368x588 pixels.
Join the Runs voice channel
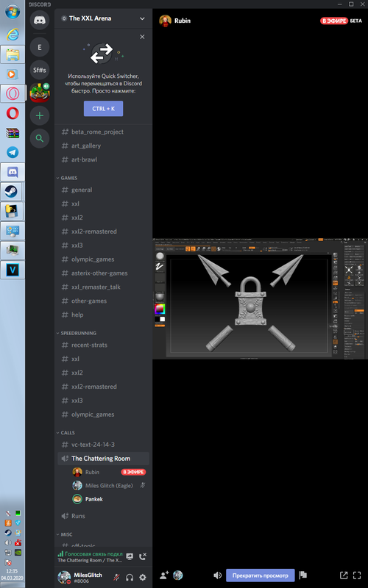pos(103,516)
